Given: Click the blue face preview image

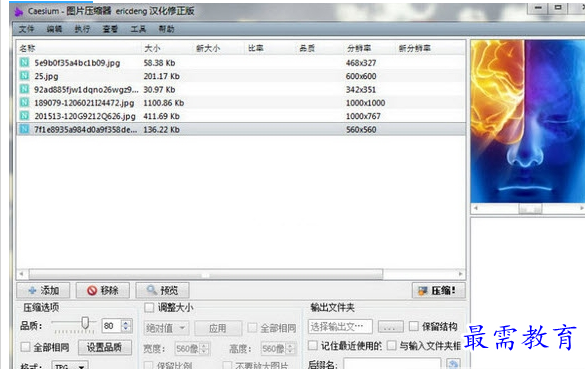Looking at the screenshot, I should (528, 121).
